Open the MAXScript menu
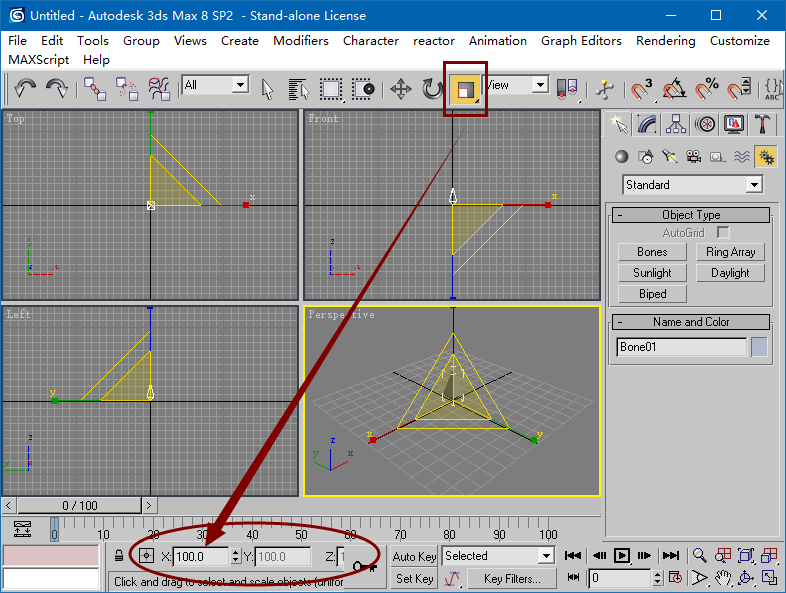Image resolution: width=786 pixels, height=593 pixels. coord(39,60)
